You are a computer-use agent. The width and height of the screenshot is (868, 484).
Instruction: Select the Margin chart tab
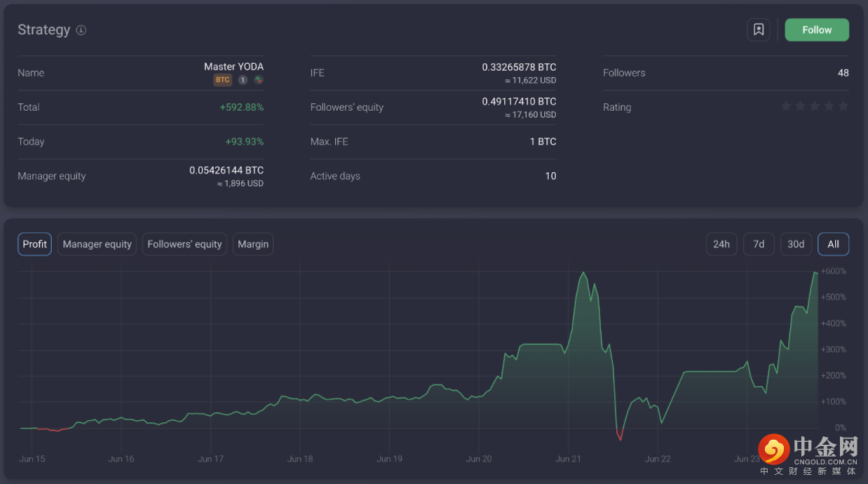point(253,244)
